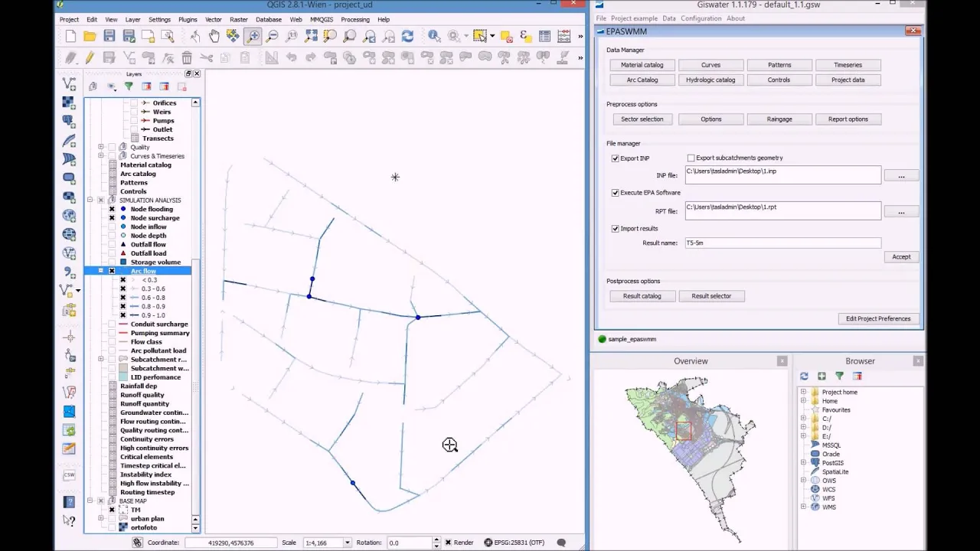The height and width of the screenshot is (551, 980).
Task: Zoom to full extent
Action: tap(311, 36)
